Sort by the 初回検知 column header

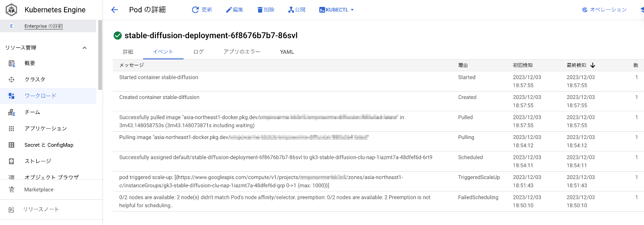(523, 65)
